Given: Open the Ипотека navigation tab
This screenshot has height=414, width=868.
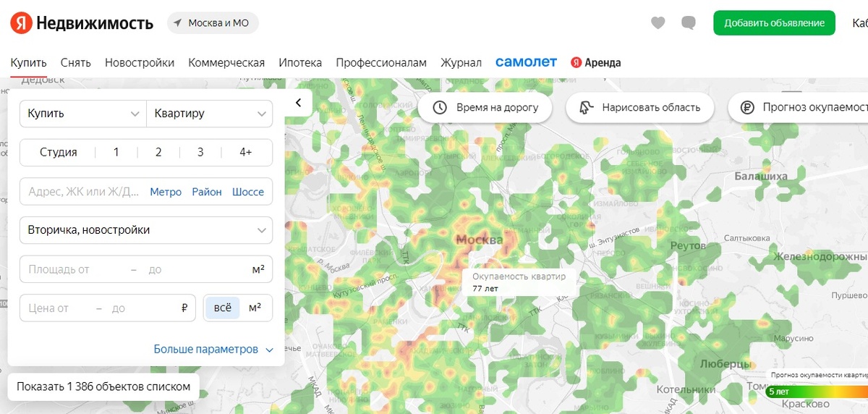Looking at the screenshot, I should click(300, 63).
